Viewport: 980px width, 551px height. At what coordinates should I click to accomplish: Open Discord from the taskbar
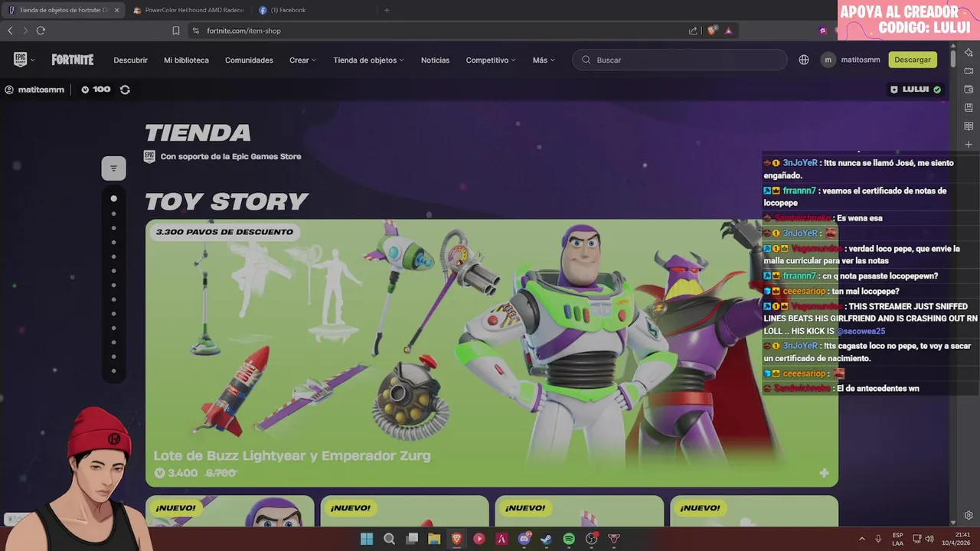tap(524, 539)
